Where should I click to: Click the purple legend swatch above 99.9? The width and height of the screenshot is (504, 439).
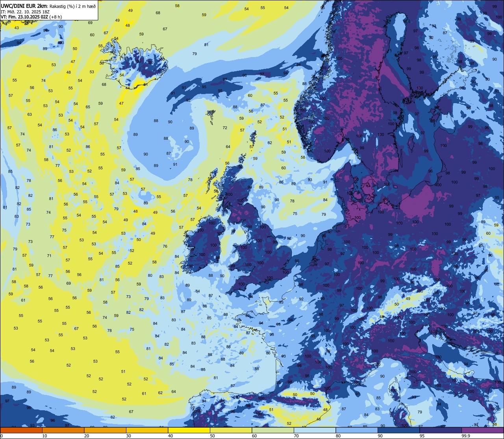coord(482,430)
